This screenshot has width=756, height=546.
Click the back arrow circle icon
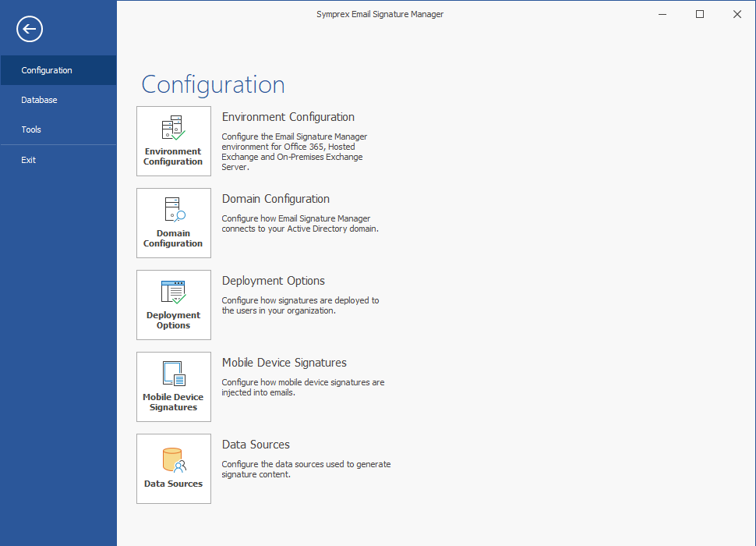[30, 29]
